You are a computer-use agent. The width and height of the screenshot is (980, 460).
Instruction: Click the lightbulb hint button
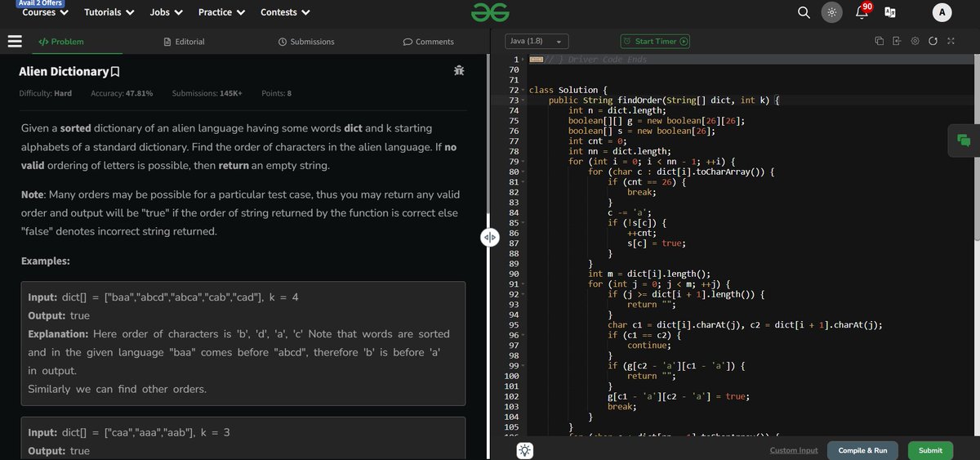(523, 450)
